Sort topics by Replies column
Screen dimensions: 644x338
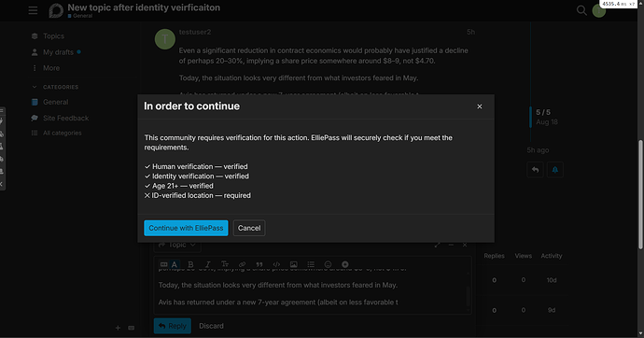click(494, 256)
